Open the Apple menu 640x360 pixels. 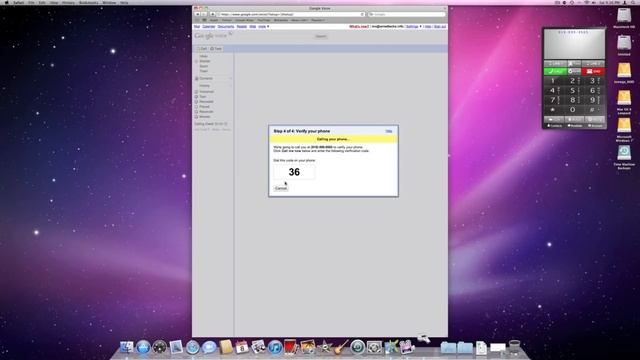coord(6,2)
